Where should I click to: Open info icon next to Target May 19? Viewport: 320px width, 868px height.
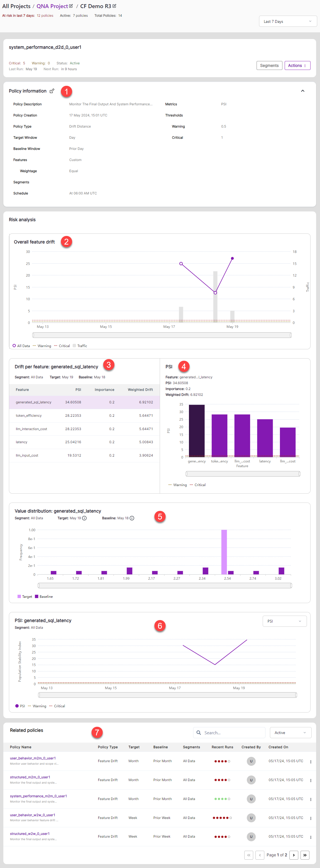[x=85, y=518]
